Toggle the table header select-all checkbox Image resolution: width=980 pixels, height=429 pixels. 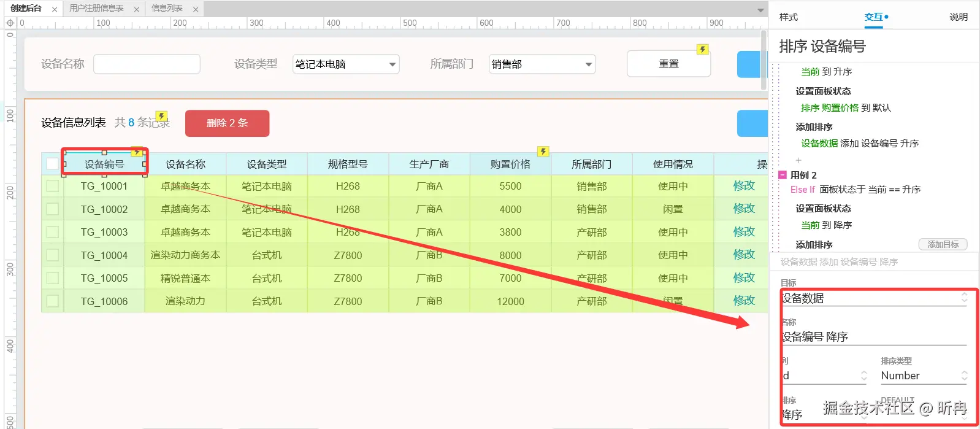[x=53, y=164]
